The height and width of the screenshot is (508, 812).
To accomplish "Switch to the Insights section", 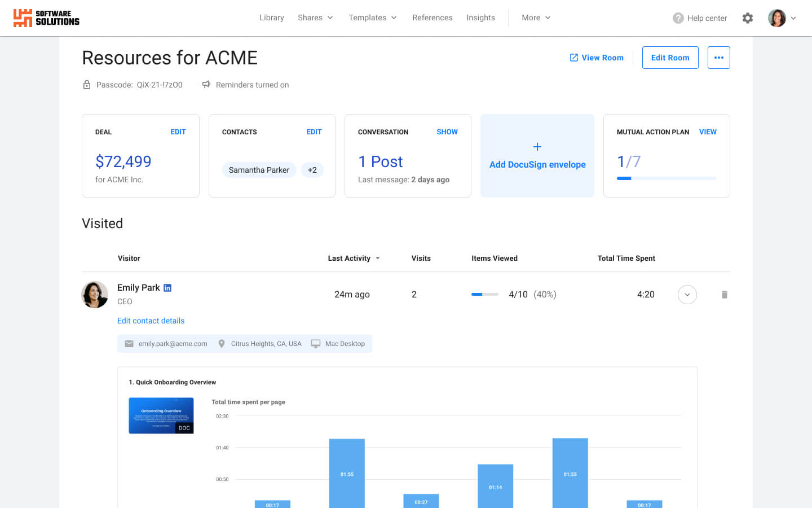I will [x=480, y=17].
